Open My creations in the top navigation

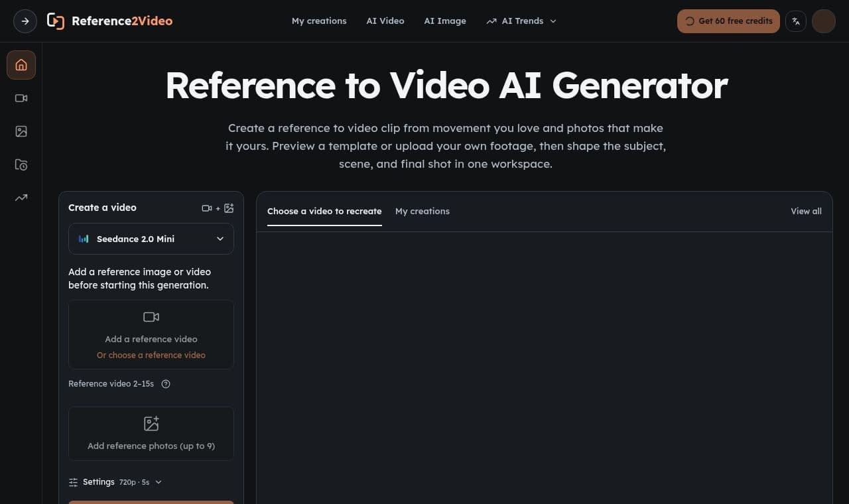[x=319, y=21]
